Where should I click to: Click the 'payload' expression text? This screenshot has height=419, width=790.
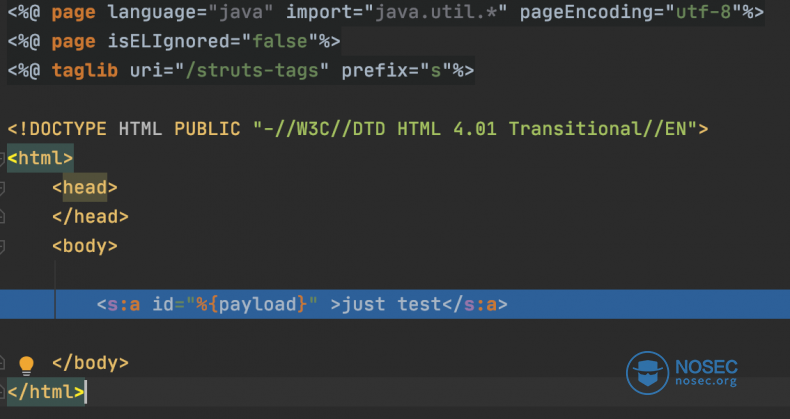[257, 305]
